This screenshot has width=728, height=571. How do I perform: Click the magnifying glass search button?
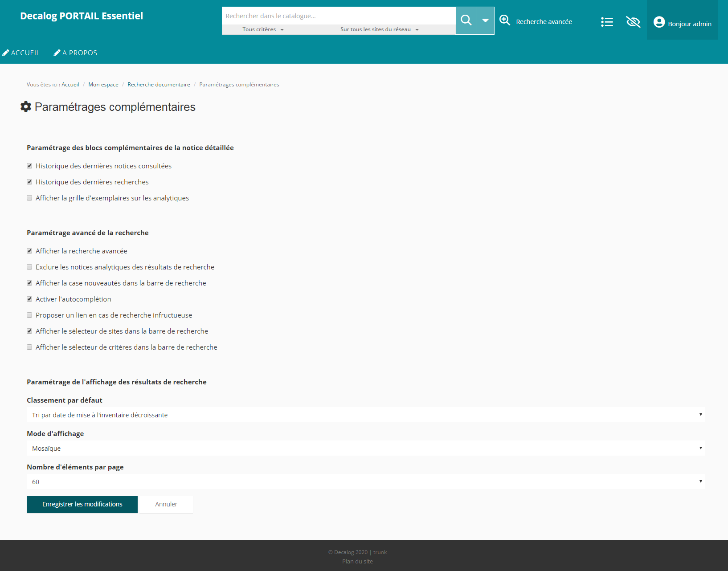coord(466,20)
